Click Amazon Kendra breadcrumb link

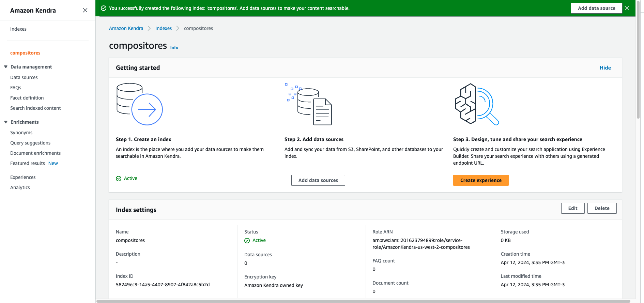point(126,28)
